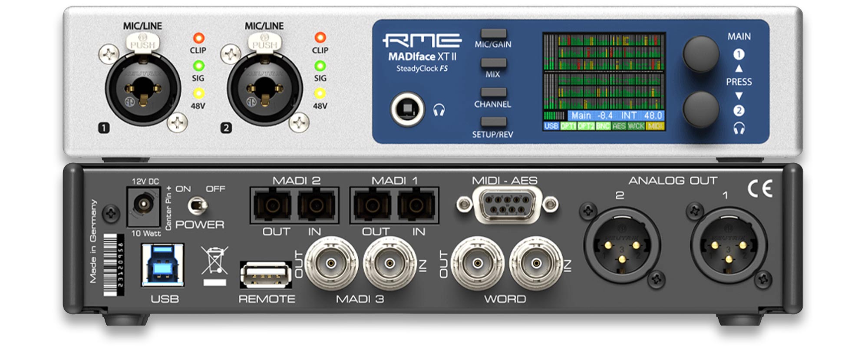Click the down arrow below PRESS

[739, 96]
